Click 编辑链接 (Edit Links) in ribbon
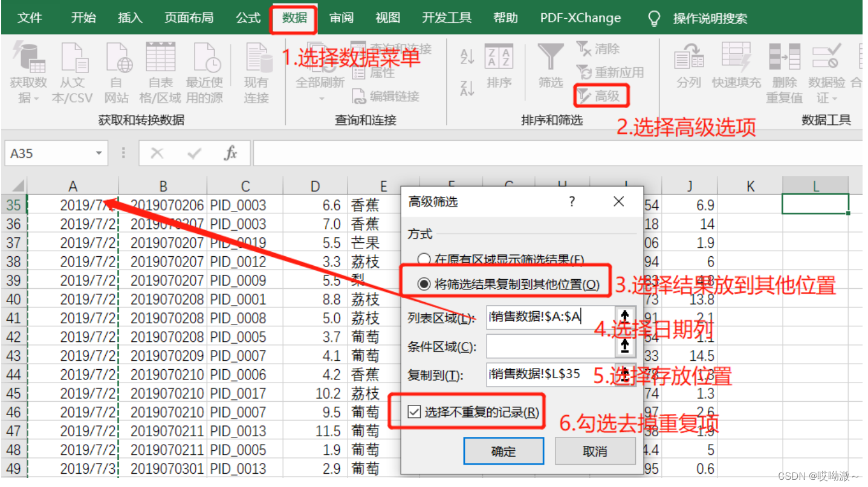Screen dimensions: 868x487 [x=386, y=96]
